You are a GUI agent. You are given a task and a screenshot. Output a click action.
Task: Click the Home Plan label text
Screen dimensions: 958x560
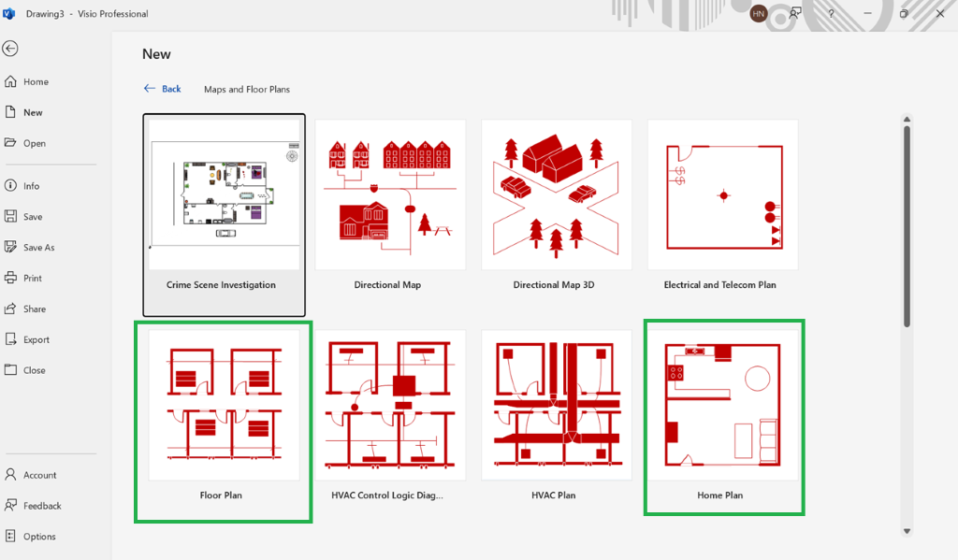pyautogui.click(x=719, y=495)
